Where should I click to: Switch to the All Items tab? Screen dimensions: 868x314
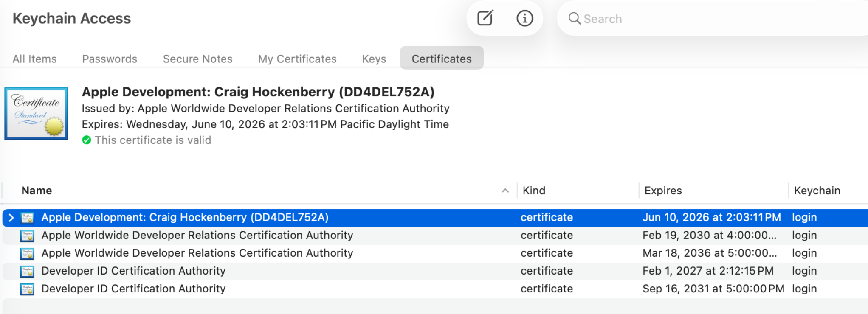pos(35,59)
